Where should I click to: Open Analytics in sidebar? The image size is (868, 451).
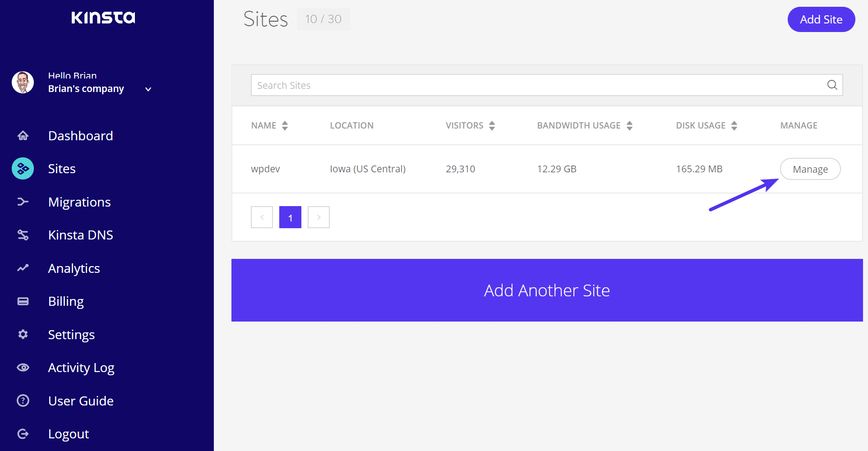tap(74, 268)
